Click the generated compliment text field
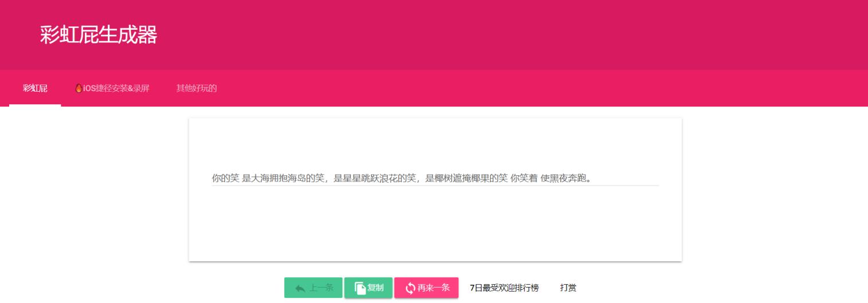Screen dimensions: 868x303 tap(435, 178)
